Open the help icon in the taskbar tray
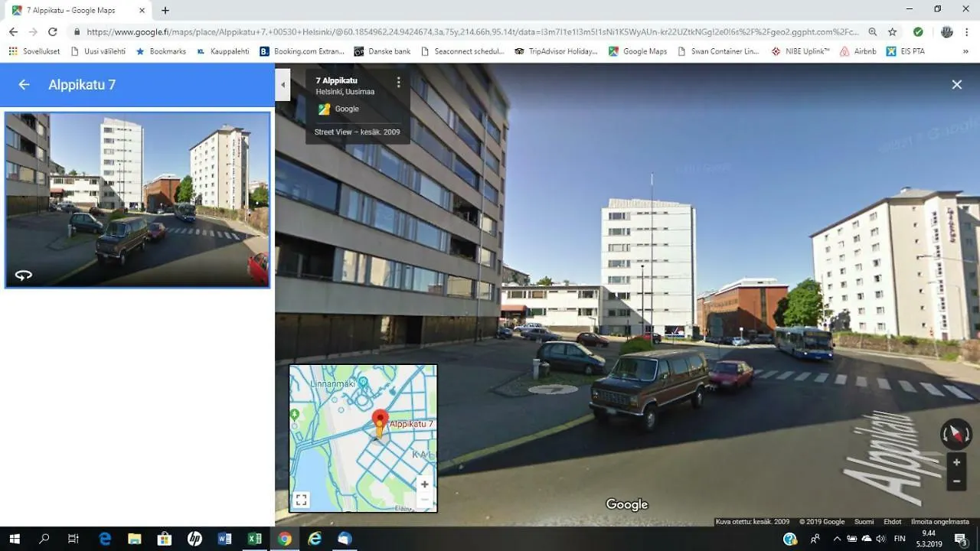Image resolution: width=980 pixels, height=551 pixels. (791, 539)
